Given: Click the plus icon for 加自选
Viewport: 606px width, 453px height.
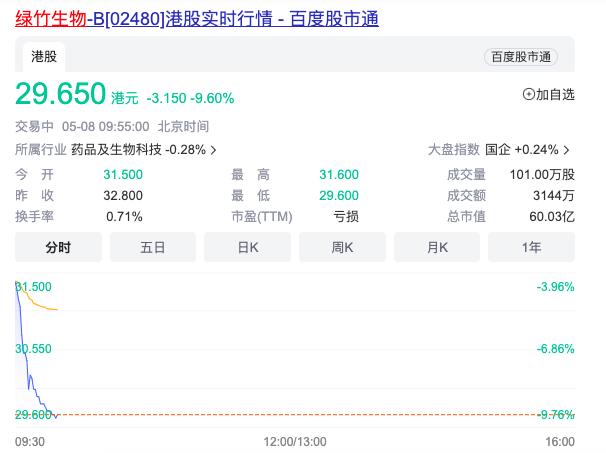Looking at the screenshot, I should click(x=529, y=95).
